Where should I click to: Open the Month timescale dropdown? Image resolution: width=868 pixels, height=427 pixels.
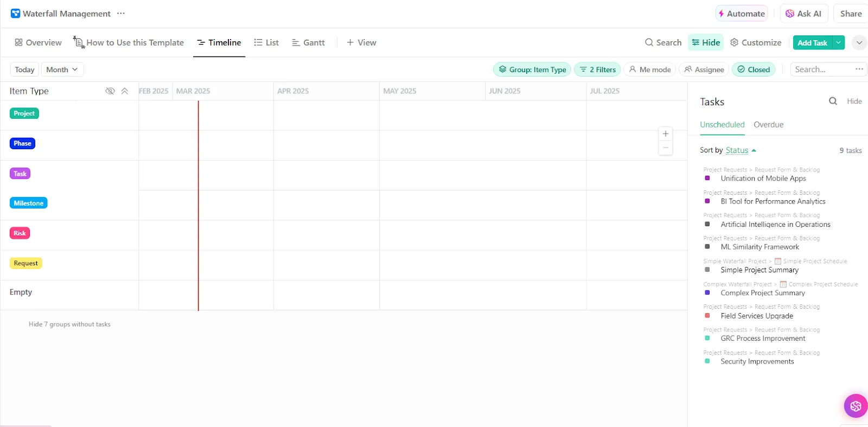point(62,69)
